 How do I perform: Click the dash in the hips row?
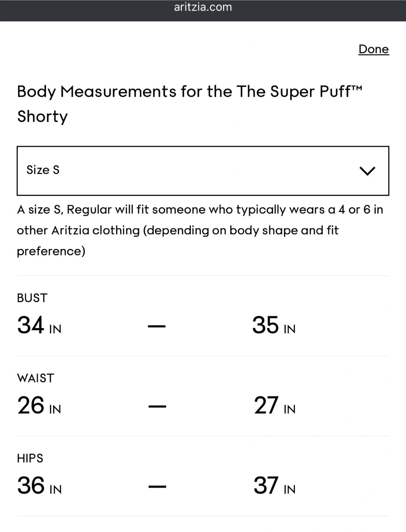click(x=157, y=487)
